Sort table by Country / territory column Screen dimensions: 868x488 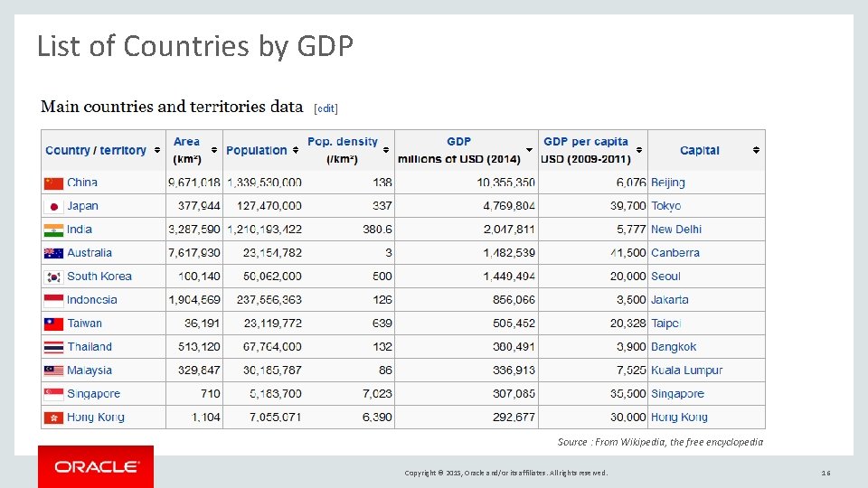157,150
